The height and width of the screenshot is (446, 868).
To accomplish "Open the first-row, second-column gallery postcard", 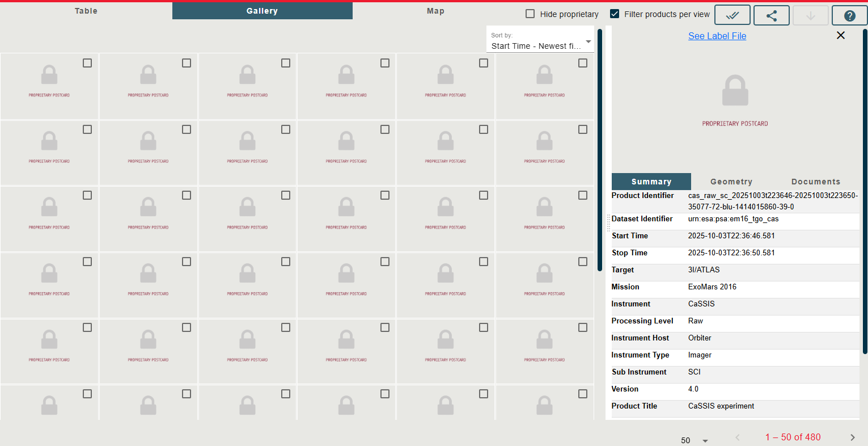I will pos(149,86).
